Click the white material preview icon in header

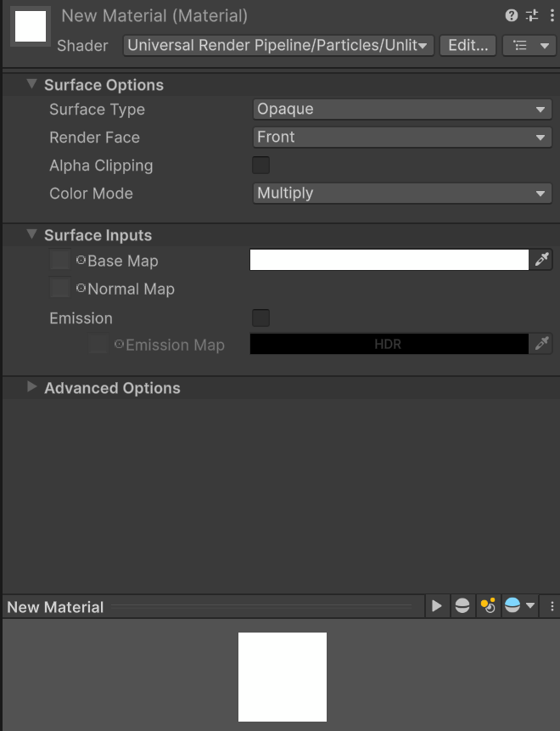click(31, 26)
